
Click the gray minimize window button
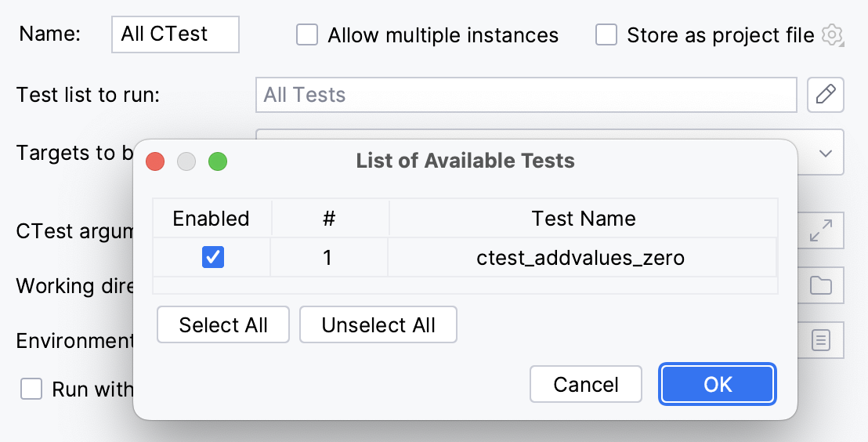point(186,161)
